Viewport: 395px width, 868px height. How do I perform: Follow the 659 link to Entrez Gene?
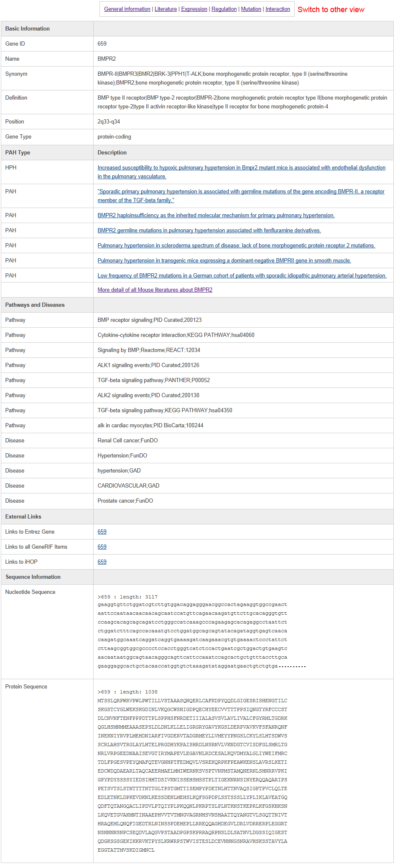[102, 532]
